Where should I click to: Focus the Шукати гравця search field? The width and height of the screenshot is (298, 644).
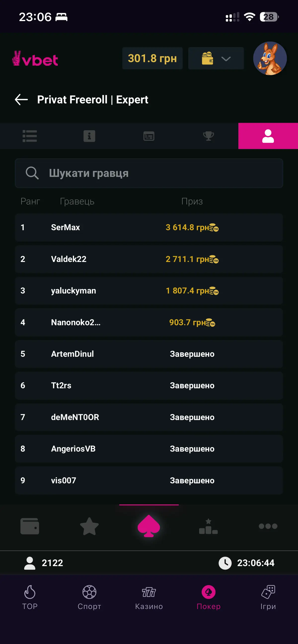click(x=149, y=173)
